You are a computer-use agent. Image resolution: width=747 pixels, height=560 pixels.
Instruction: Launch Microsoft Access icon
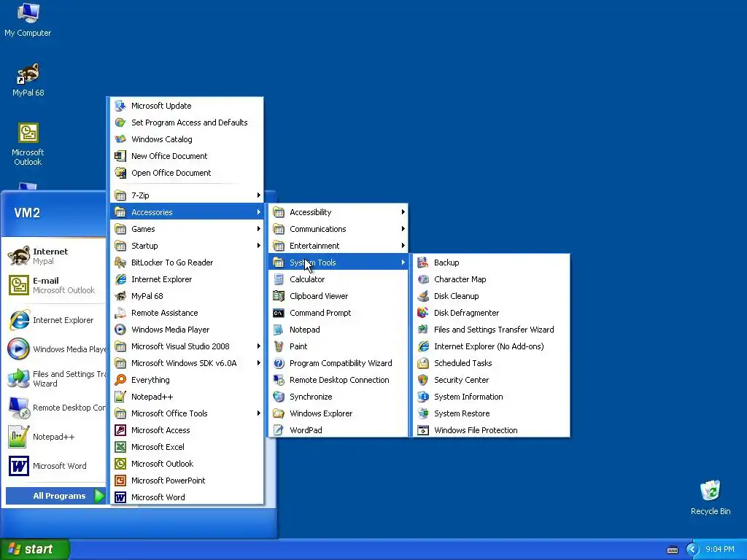(120, 430)
